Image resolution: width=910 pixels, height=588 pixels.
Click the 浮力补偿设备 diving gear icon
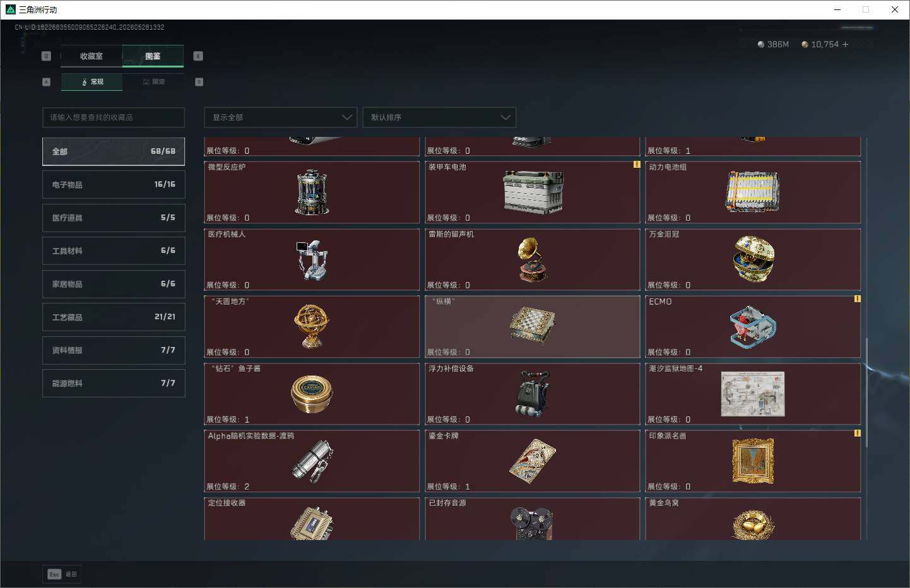[533, 394]
